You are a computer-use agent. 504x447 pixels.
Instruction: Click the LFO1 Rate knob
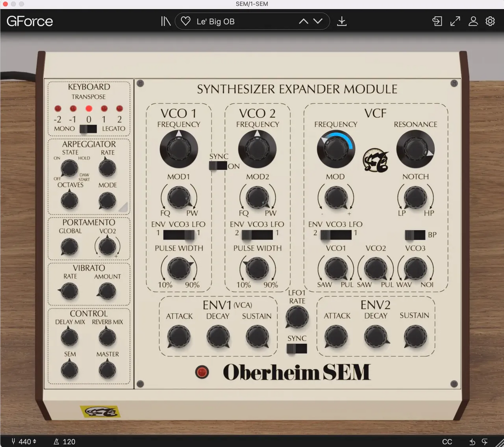297,317
